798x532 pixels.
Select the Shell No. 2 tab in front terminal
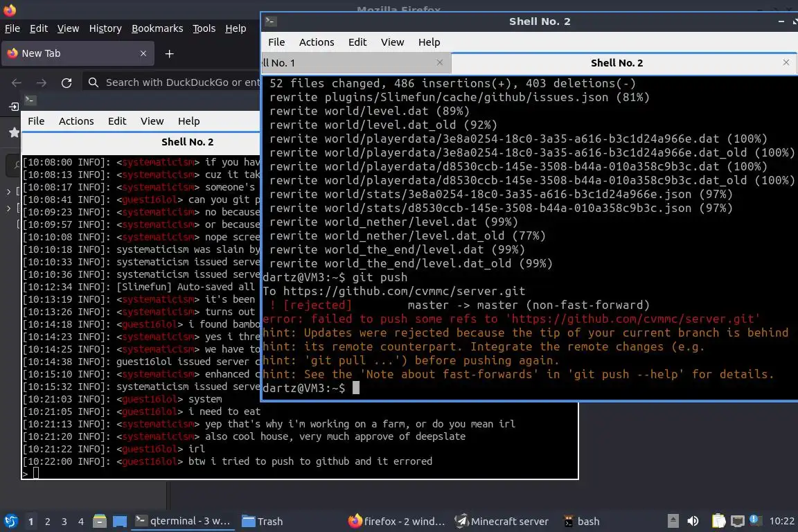pos(624,62)
